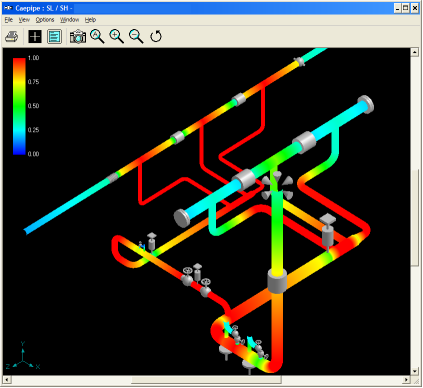This screenshot has height=388, width=423.
Task: Open the Options menu
Action: [x=45, y=20]
